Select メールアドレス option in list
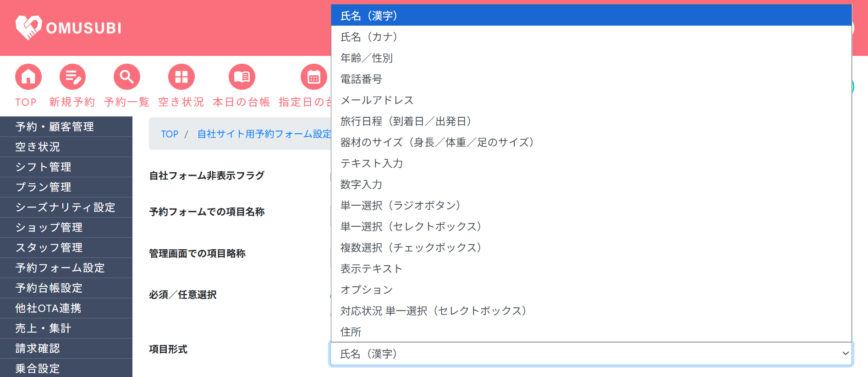The height and width of the screenshot is (377, 868). 377,100
